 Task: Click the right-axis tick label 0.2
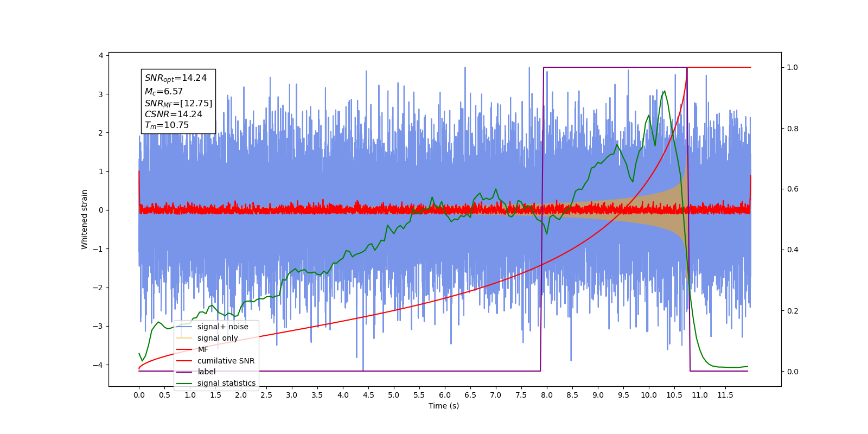tap(793, 311)
